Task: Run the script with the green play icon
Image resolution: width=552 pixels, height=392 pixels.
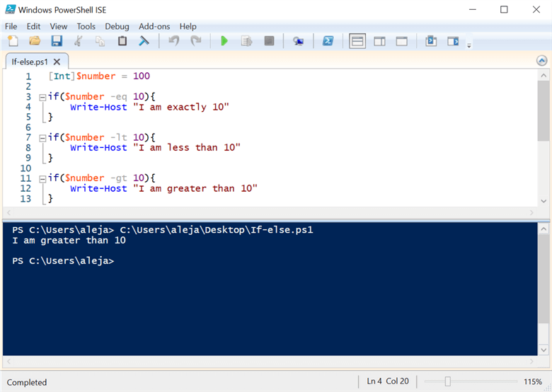Action: 224,41
